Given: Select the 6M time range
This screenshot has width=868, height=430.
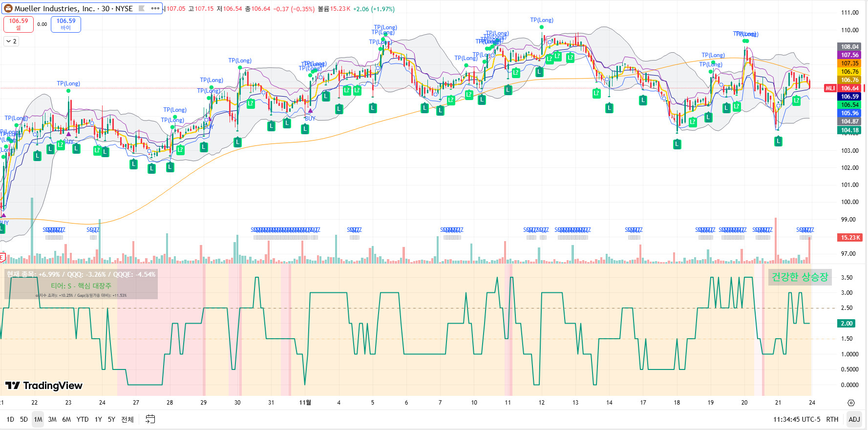Looking at the screenshot, I should (x=66, y=419).
